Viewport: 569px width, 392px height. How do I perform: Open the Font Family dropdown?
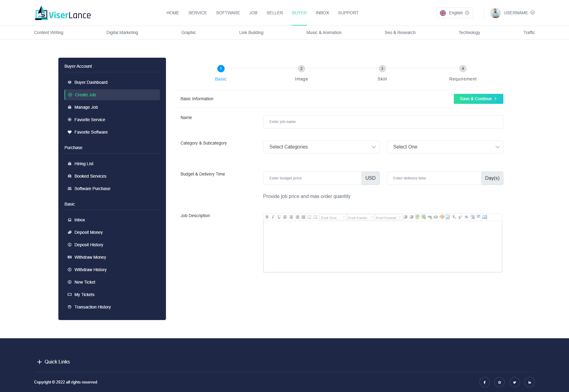coord(360,217)
